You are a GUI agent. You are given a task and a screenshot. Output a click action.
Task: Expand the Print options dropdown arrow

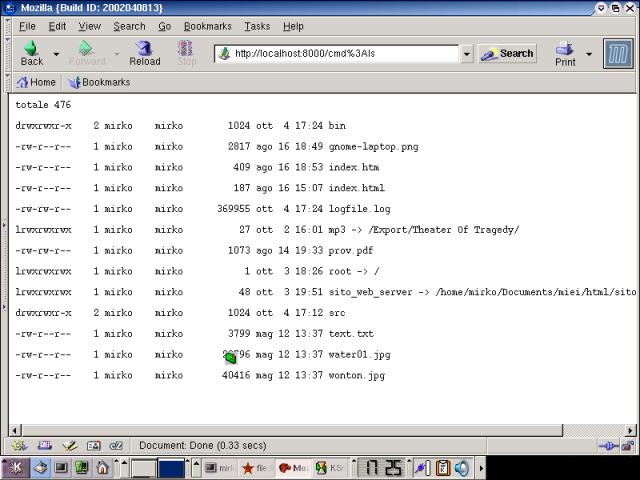point(589,54)
